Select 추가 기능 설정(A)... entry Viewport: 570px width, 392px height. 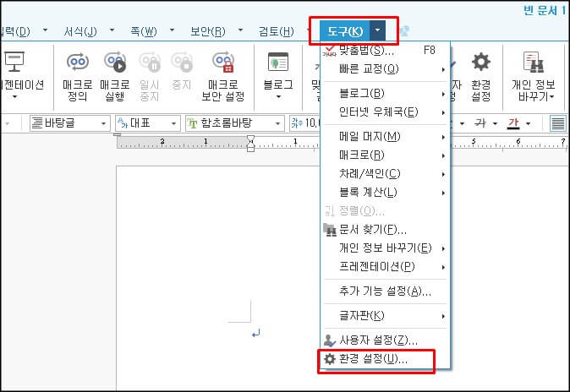386,291
